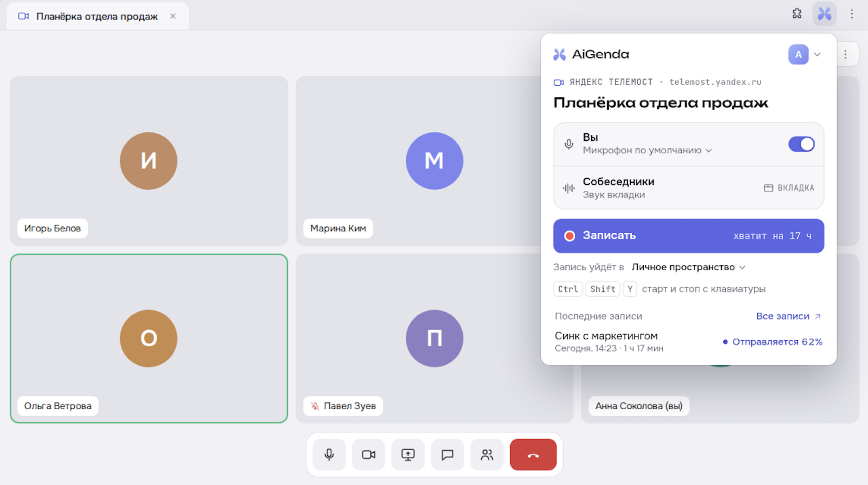Viewport: 868px width, 485px height.
Task: Select Марина Ким's avatar tile
Action: 434,161
